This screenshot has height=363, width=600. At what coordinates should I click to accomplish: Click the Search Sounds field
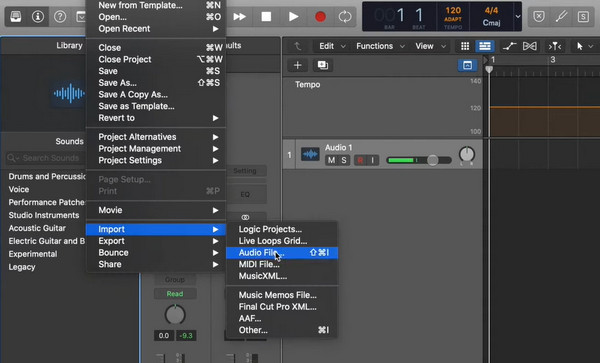point(45,158)
